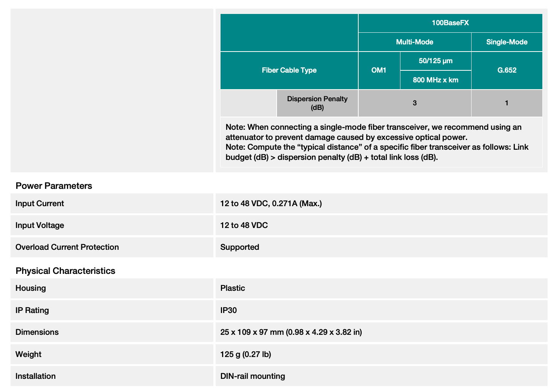
Task: Select the OM1 cell
Action: coord(379,70)
